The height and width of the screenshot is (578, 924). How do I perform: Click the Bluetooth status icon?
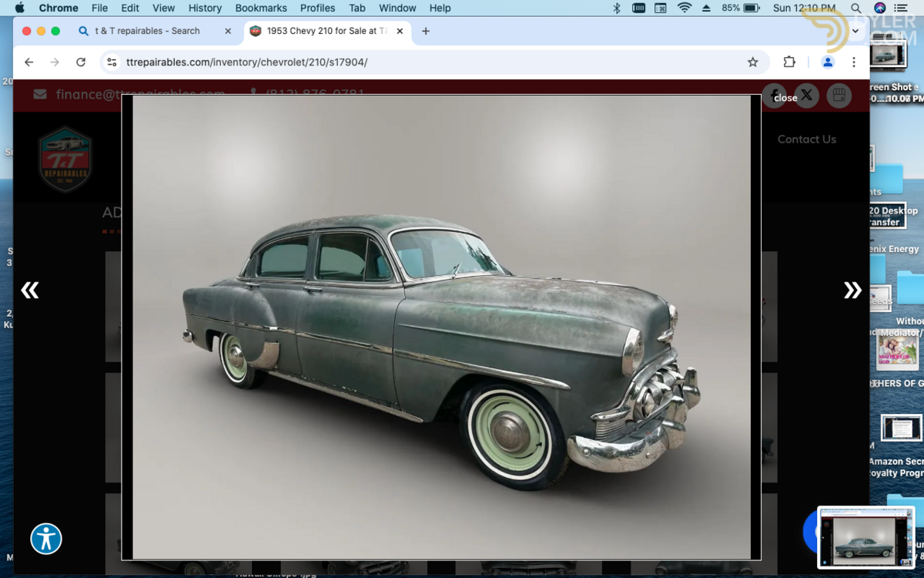(x=616, y=8)
